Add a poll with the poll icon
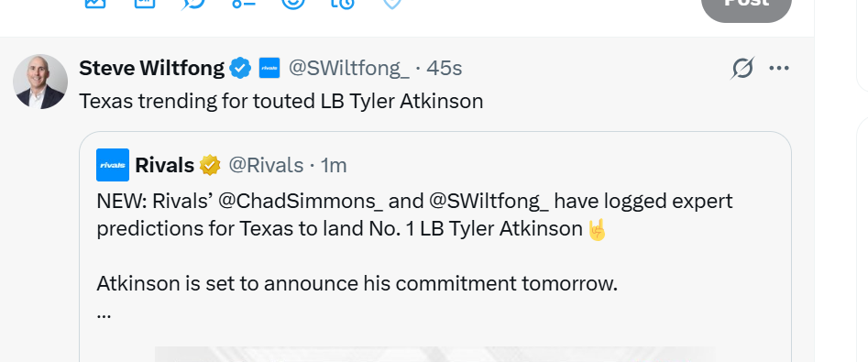 tap(244, 2)
